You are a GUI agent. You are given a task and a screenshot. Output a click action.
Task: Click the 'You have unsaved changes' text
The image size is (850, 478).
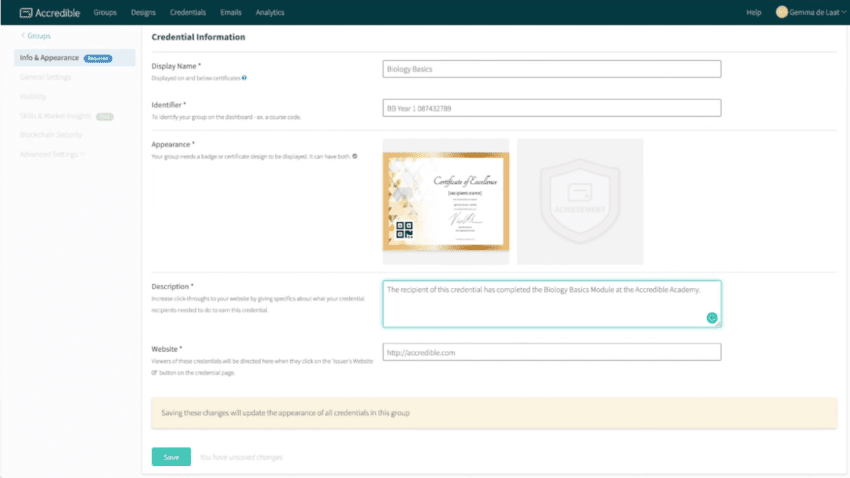(x=241, y=457)
